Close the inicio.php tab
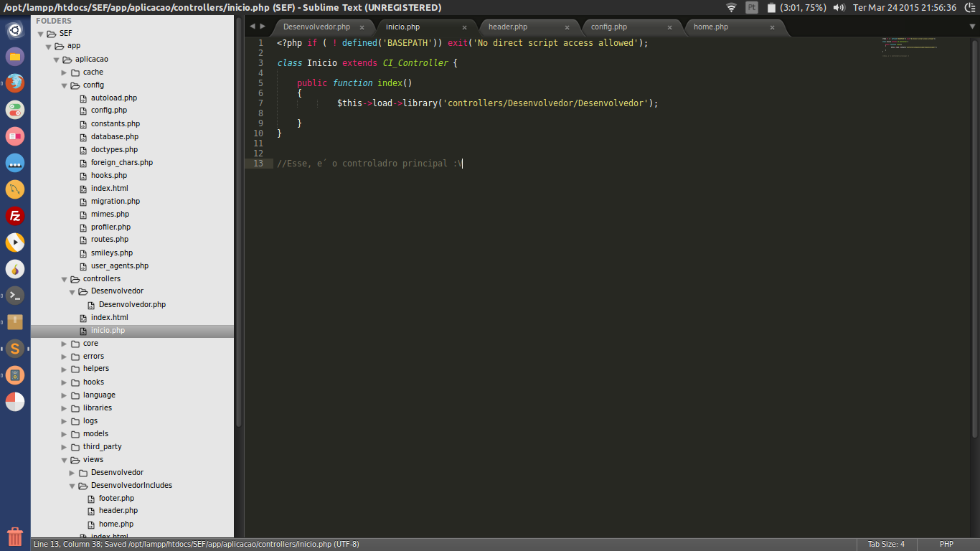This screenshot has width=980, height=551. point(464,27)
